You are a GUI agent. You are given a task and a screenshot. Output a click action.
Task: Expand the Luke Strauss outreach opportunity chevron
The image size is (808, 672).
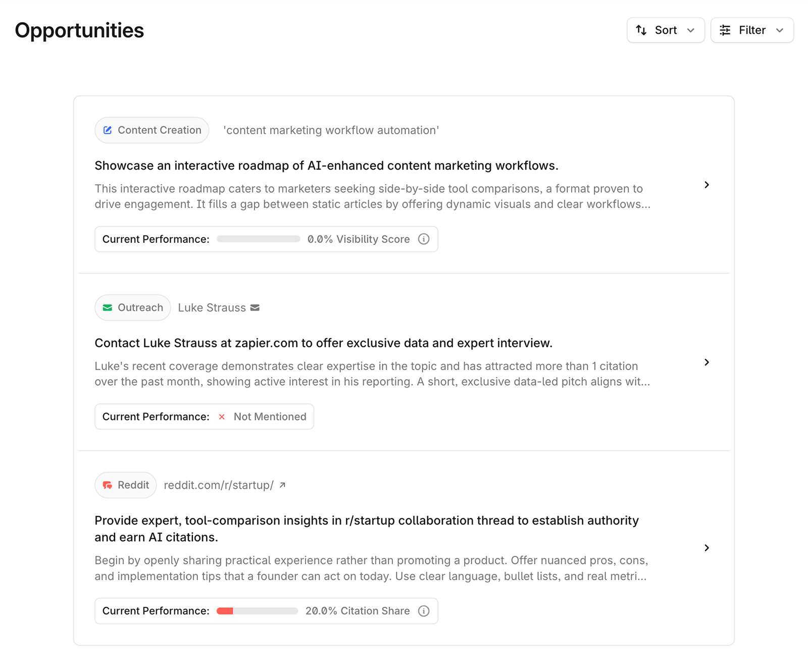point(706,362)
